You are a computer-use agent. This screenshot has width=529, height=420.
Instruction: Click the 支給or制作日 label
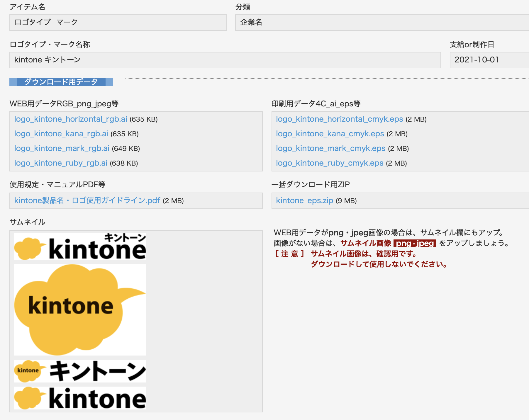click(x=472, y=44)
